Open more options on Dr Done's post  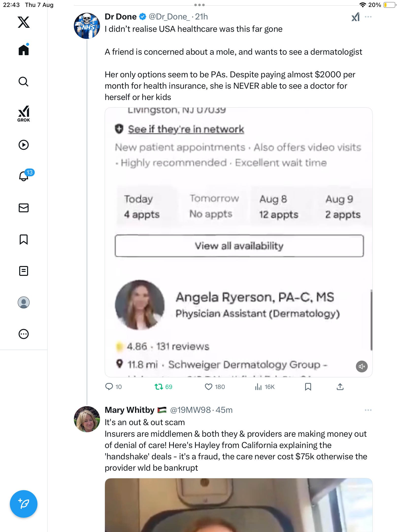click(368, 17)
